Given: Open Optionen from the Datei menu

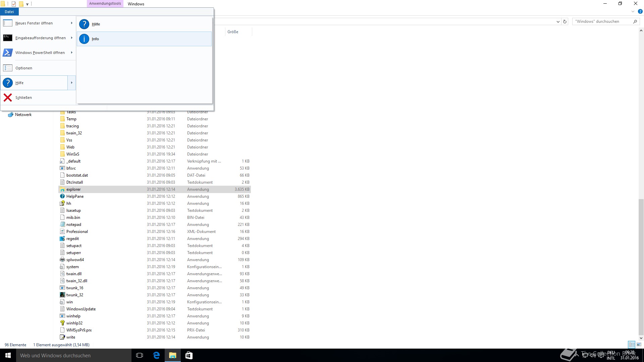Looking at the screenshot, I should [38, 68].
